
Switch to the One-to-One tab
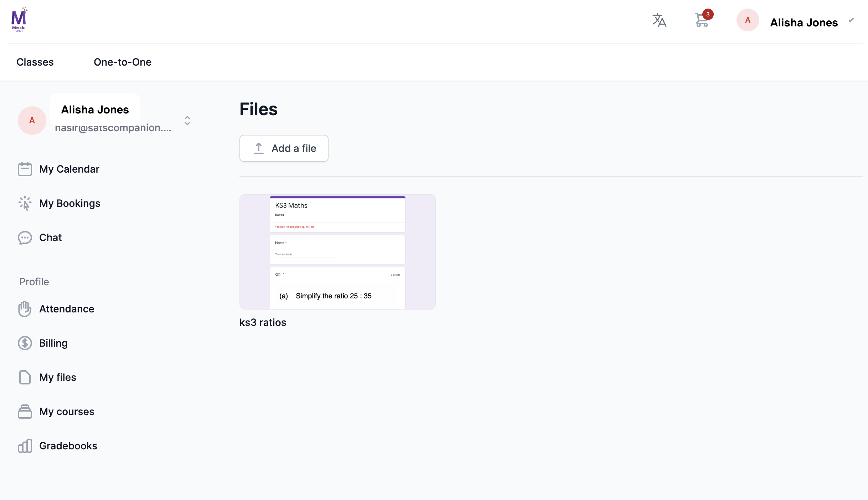click(x=123, y=62)
